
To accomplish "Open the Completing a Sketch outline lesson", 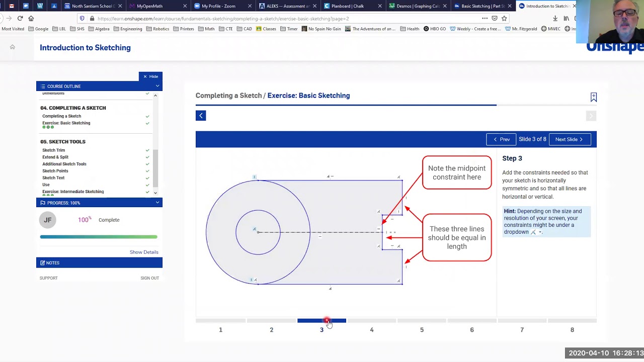I will click(61, 116).
